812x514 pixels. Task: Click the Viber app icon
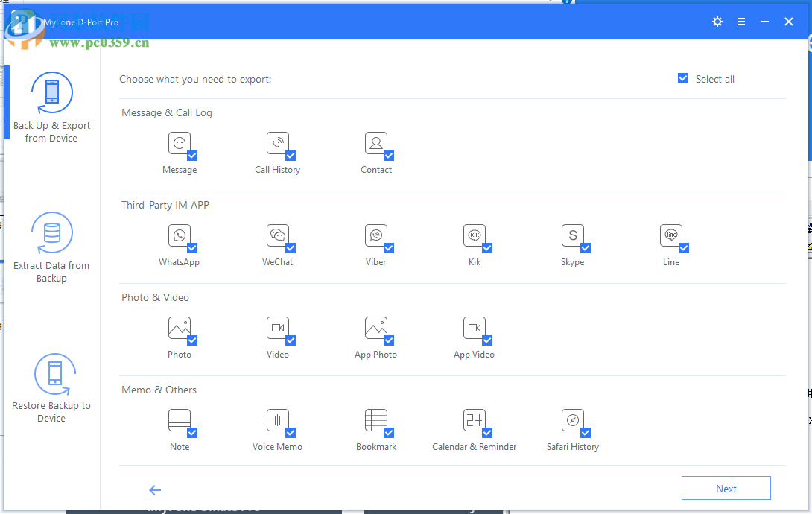(375, 235)
